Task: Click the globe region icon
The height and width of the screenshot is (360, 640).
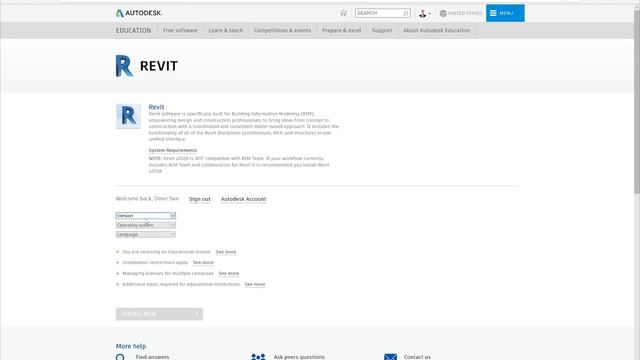Action: [x=443, y=13]
